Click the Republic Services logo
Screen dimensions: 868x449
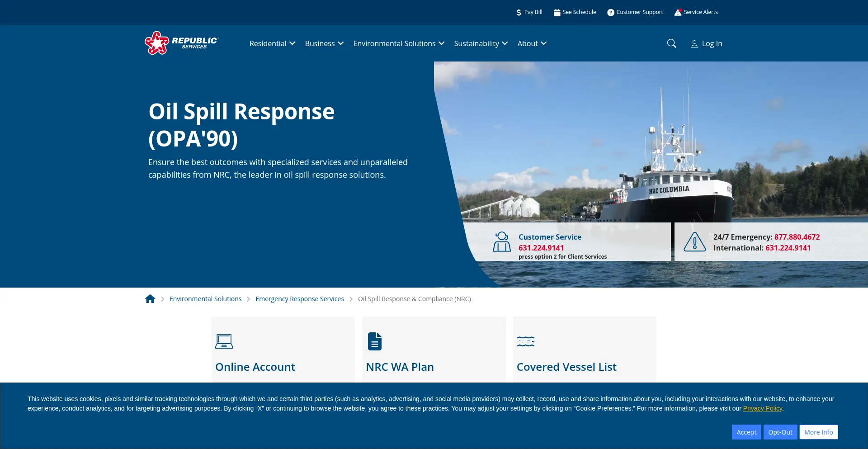coord(181,43)
